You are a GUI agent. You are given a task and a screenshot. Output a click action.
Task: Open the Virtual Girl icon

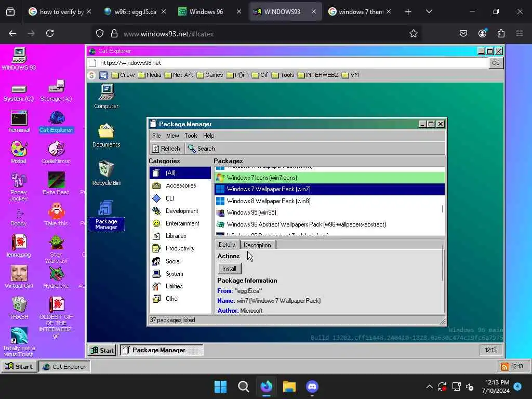(x=19, y=277)
